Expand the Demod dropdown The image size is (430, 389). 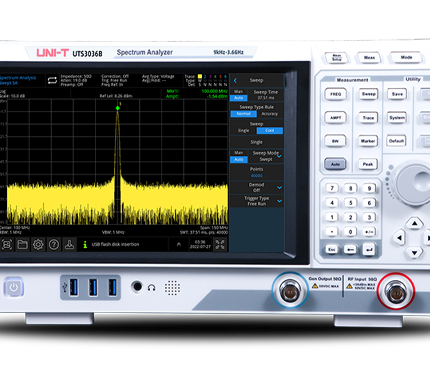pyautogui.click(x=279, y=188)
